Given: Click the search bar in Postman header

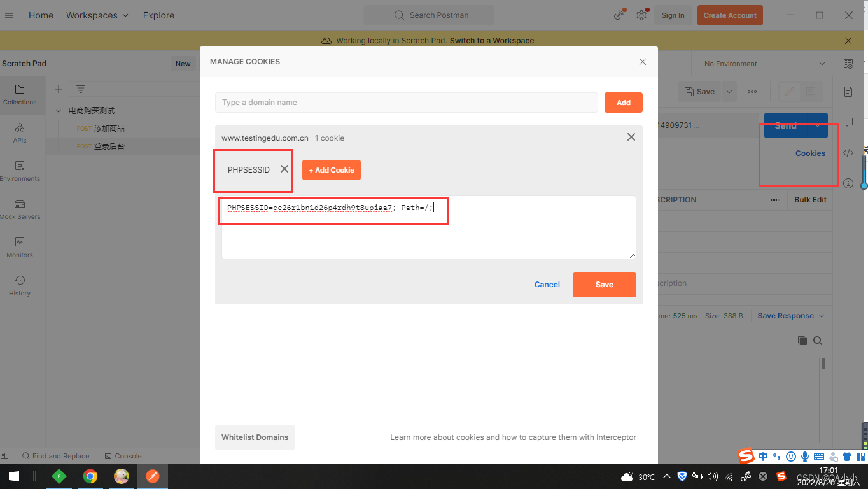Looking at the screenshot, I should coord(429,15).
